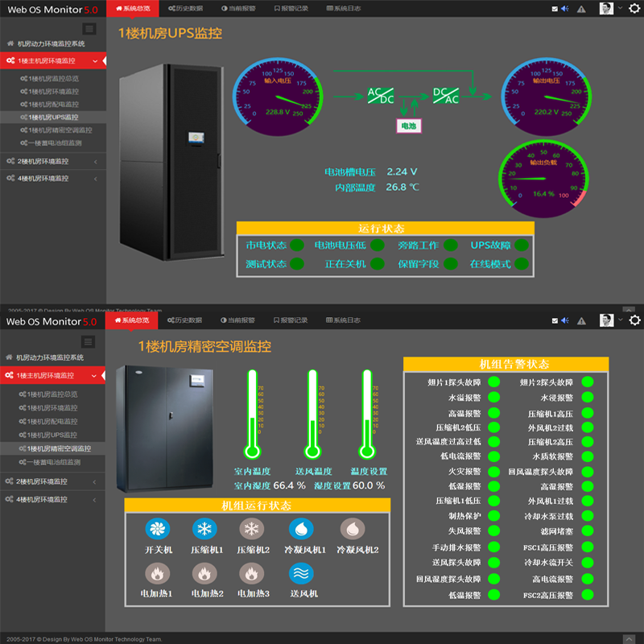Expand 2楼机房环境监控 on the UPS page
This screenshot has width=644, height=644.
pos(53,162)
